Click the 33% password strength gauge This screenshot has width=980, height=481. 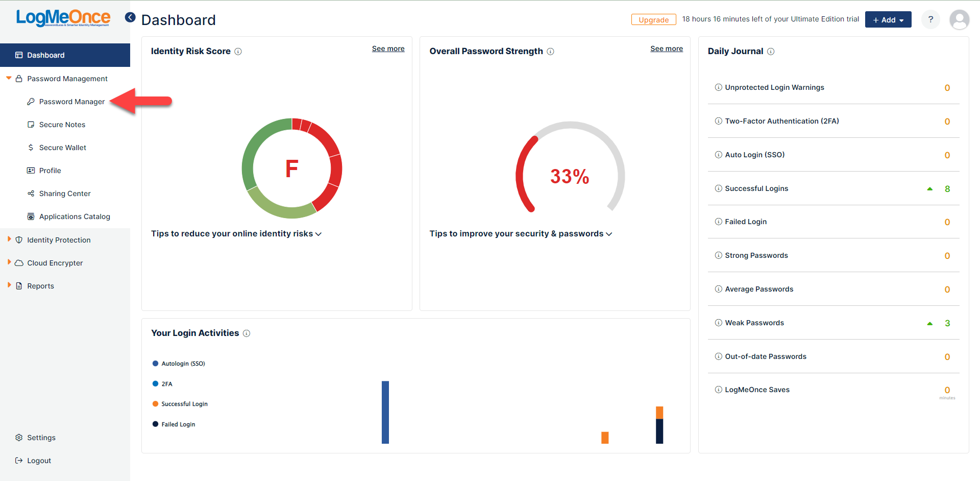pyautogui.click(x=570, y=169)
